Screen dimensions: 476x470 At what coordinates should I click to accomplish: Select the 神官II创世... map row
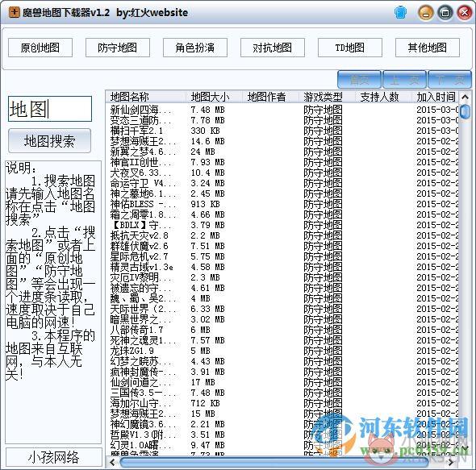tap(282, 162)
